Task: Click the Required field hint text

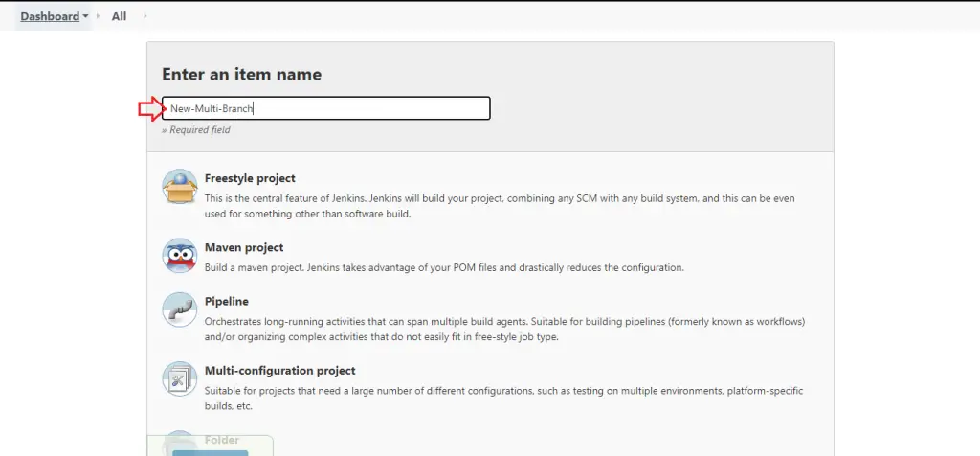Action: click(x=195, y=130)
